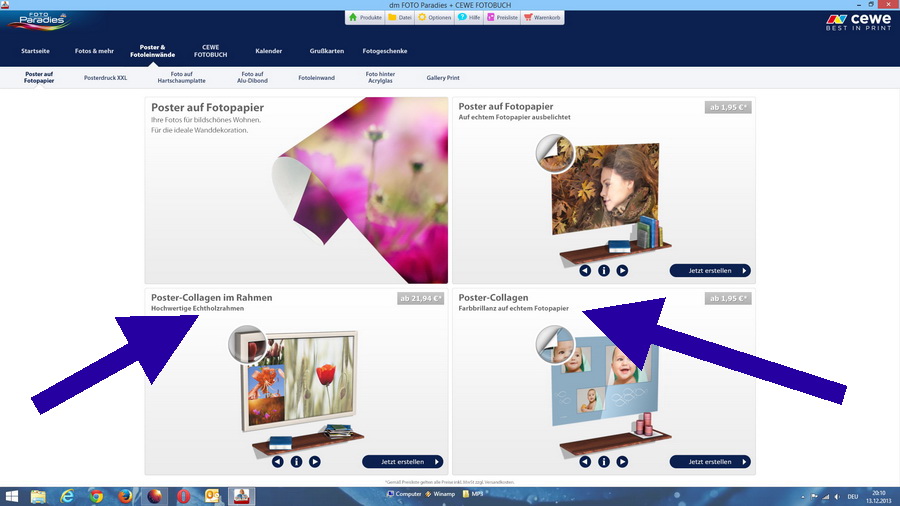Click the round detail zoom on leaves poster
Viewport: 900px width, 506px height.
coord(554,153)
